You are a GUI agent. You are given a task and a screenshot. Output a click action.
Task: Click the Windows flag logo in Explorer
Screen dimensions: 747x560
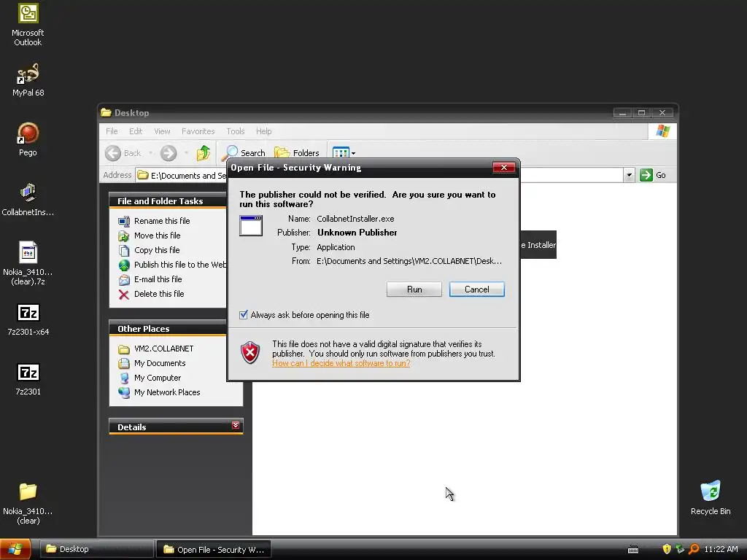662,131
